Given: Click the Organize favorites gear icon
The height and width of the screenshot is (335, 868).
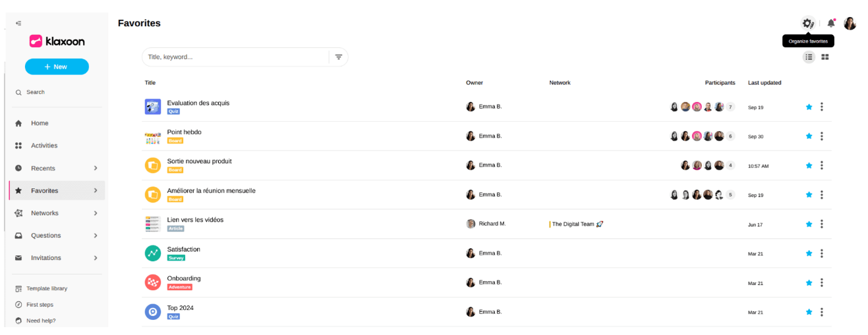Looking at the screenshot, I should click(x=807, y=23).
